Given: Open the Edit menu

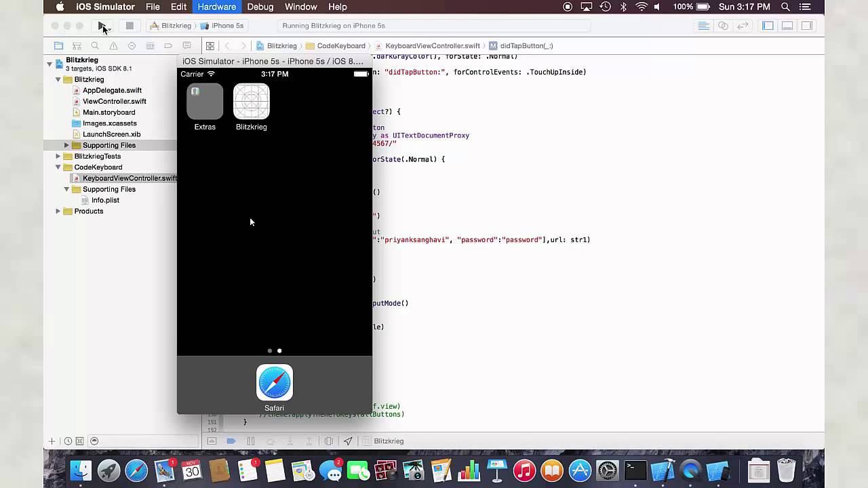Looking at the screenshot, I should click(178, 7).
